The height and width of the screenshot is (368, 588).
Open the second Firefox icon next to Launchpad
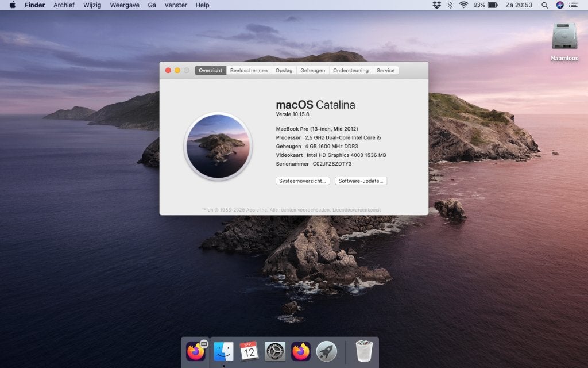coord(301,351)
